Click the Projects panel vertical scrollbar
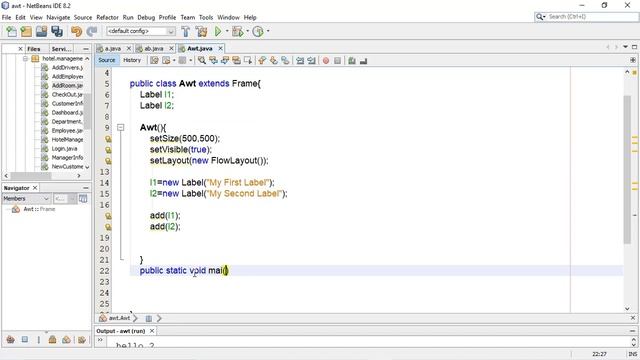Screen dimensions: 640x360 (87, 110)
